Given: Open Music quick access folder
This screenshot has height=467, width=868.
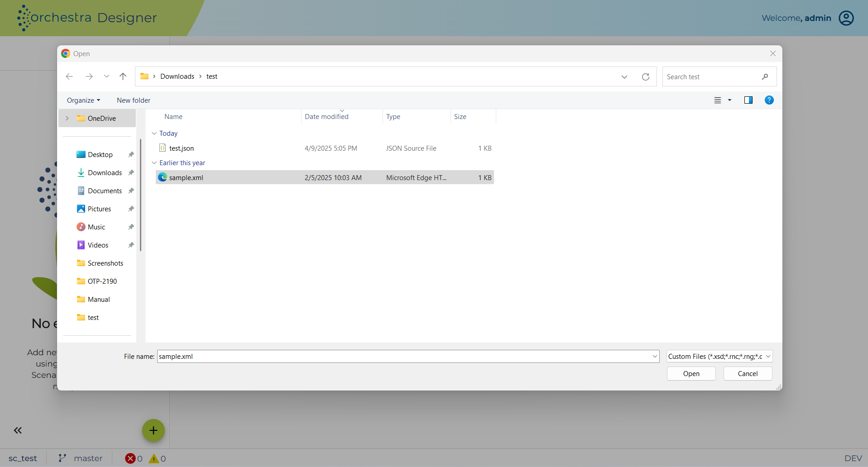Looking at the screenshot, I should [x=96, y=227].
